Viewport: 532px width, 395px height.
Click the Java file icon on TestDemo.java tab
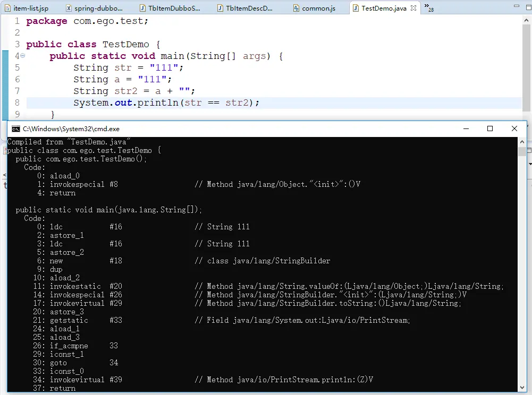point(356,8)
